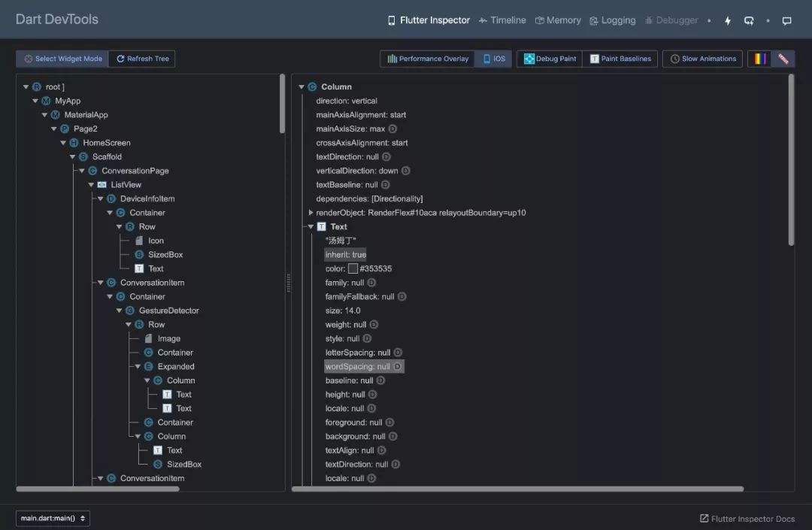Click the 'direction: vertical' property row

[347, 101]
